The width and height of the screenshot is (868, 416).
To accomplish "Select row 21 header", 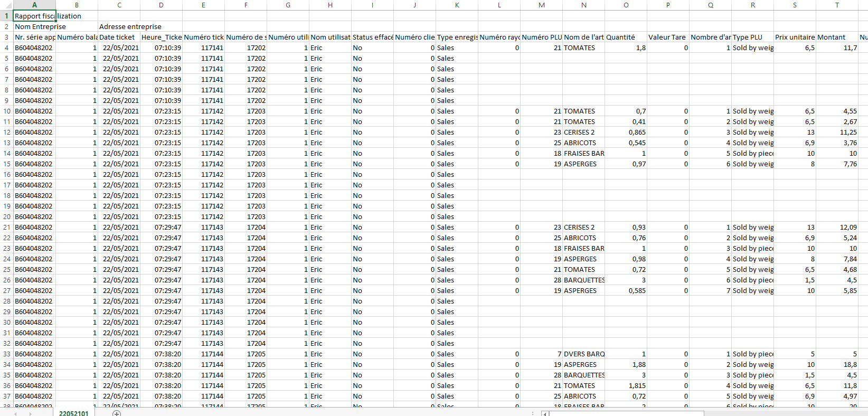I will [6, 227].
